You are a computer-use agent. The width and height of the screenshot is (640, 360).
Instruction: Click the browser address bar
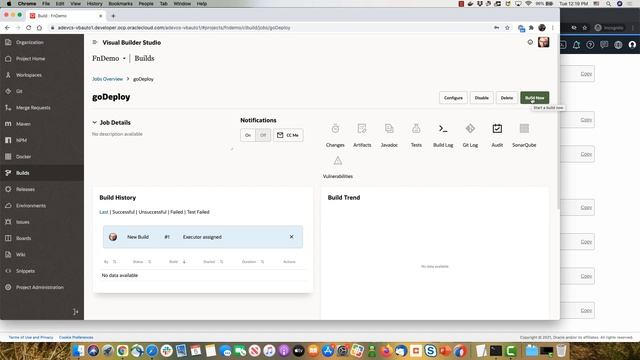click(x=269, y=28)
